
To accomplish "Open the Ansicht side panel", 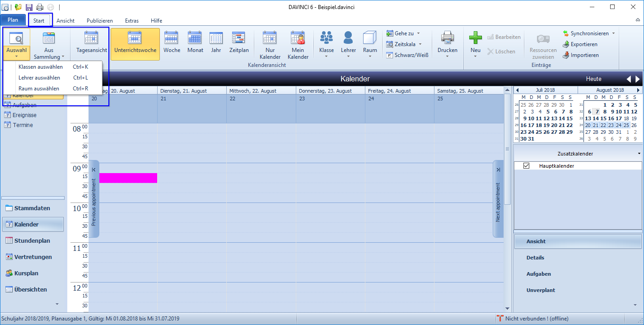I will point(578,241).
